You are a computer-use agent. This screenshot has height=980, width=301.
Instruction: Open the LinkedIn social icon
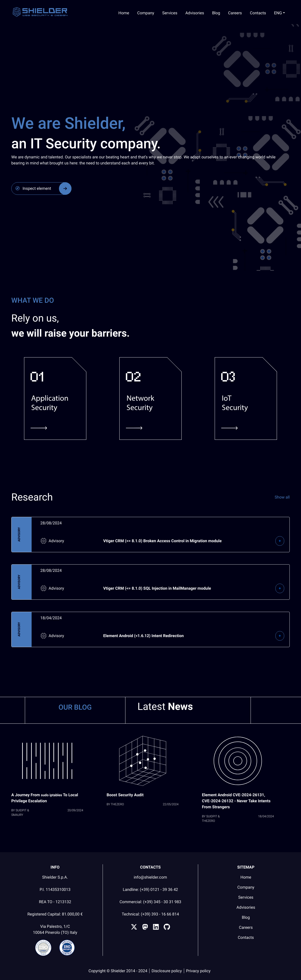(156, 927)
